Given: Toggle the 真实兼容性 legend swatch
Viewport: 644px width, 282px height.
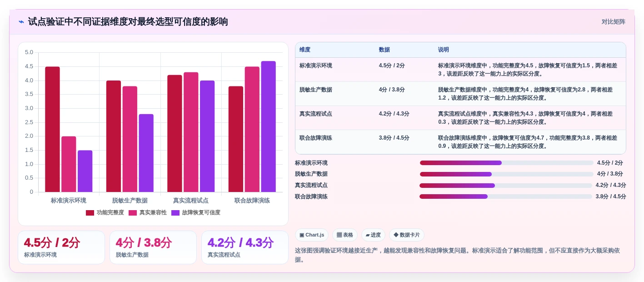Looking at the screenshot, I should (x=133, y=213).
